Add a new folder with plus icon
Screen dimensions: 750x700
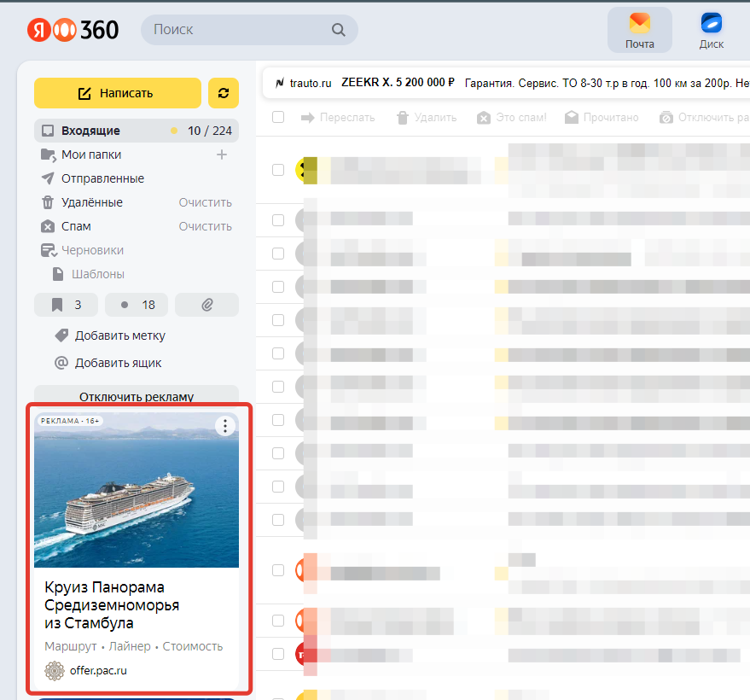pyautogui.click(x=222, y=155)
